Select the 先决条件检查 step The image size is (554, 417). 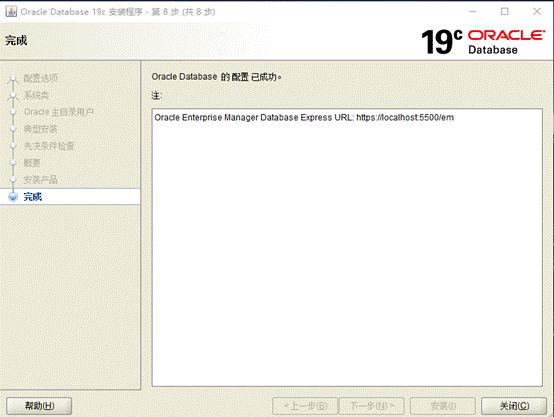(x=49, y=146)
